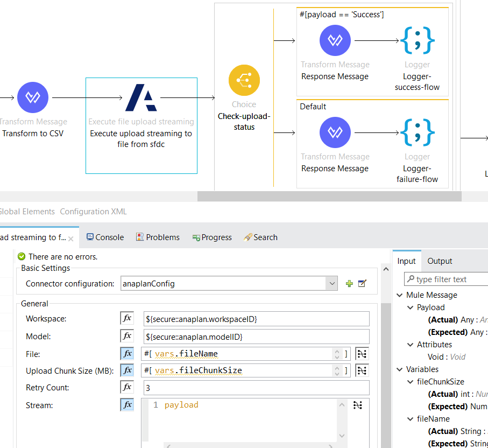Image resolution: width=488 pixels, height=448 pixels.
Task: Switch to the Problems tab
Action: (x=158, y=237)
